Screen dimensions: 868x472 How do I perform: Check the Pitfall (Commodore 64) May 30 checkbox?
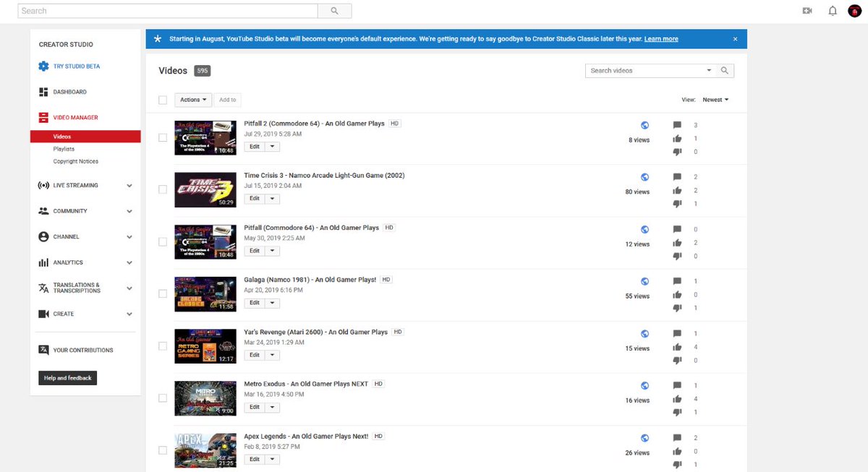click(163, 241)
